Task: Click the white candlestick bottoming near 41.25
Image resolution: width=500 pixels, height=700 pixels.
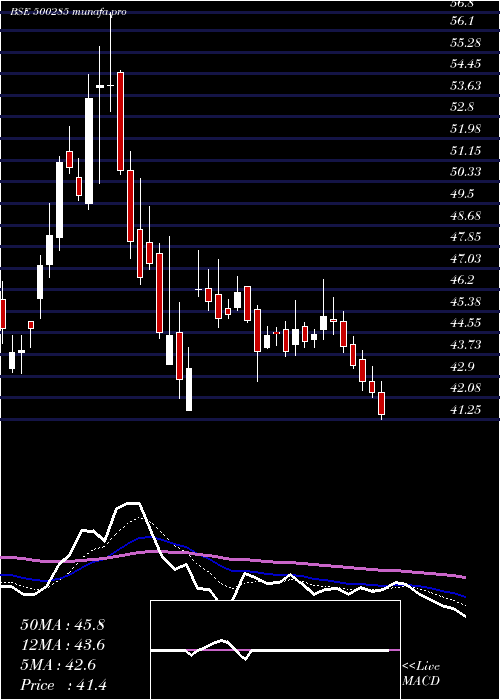Action: [189, 389]
